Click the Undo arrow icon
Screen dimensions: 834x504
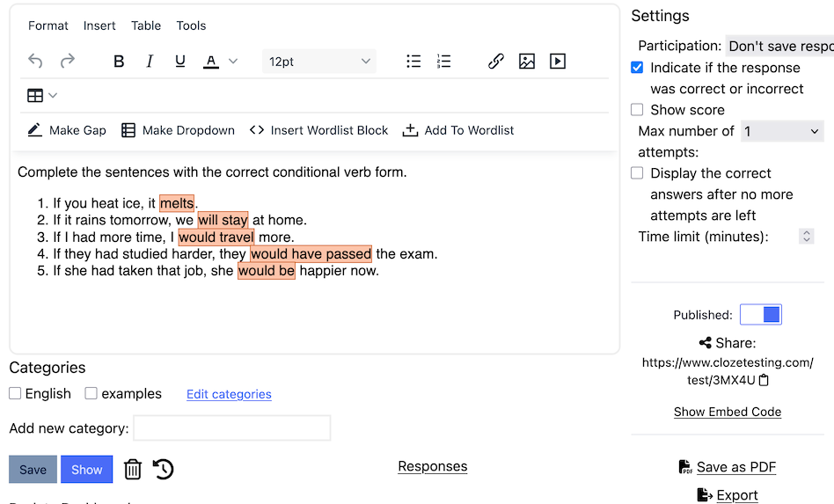(35, 62)
